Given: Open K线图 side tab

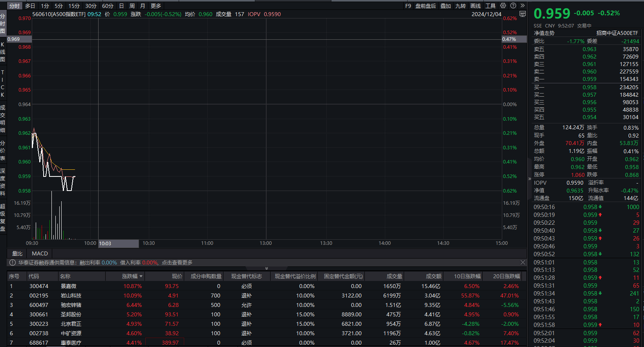Looking at the screenshot, I should click(3, 52).
